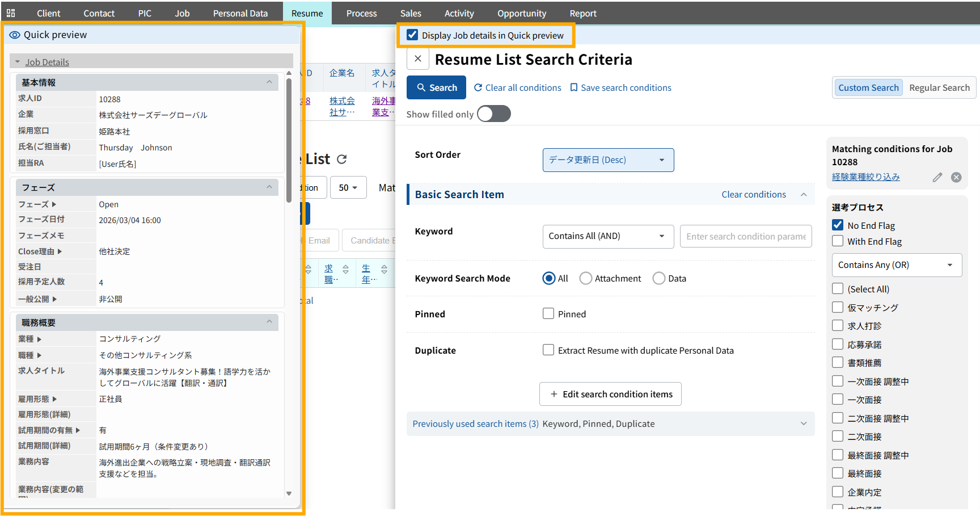Image resolution: width=980 pixels, height=516 pixels.
Task: Collapse the Basic Search Item section
Action: pyautogui.click(x=804, y=195)
